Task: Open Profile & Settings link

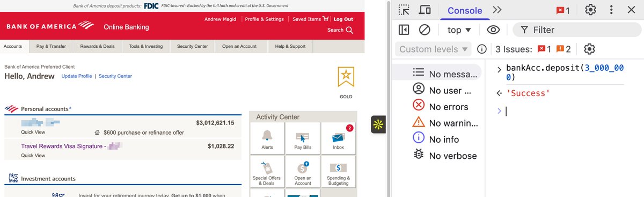Action: pos(264,19)
